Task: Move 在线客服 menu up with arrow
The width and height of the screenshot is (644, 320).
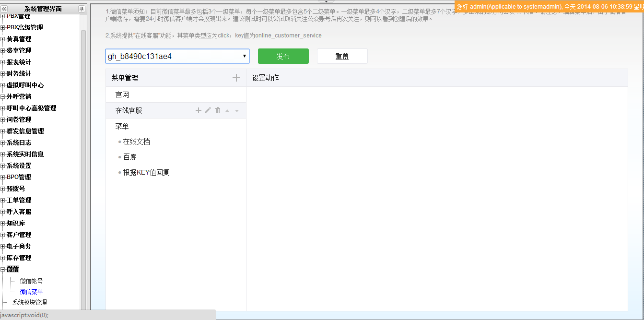Action: point(227,111)
